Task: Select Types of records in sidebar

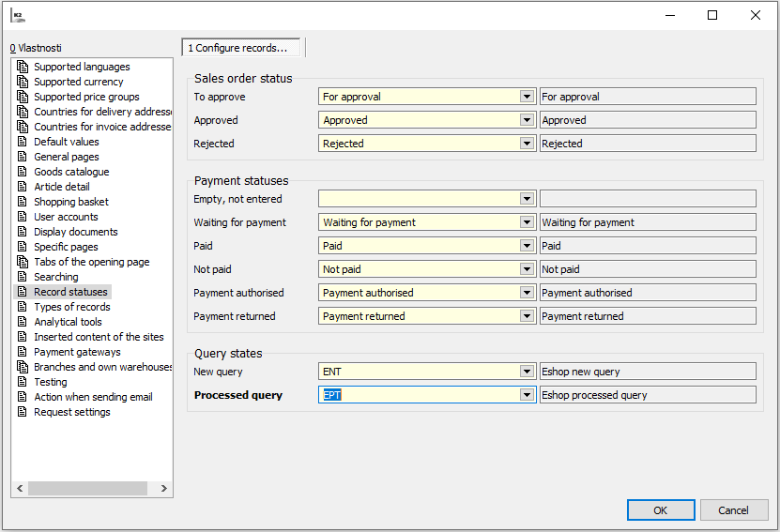Action: click(71, 307)
